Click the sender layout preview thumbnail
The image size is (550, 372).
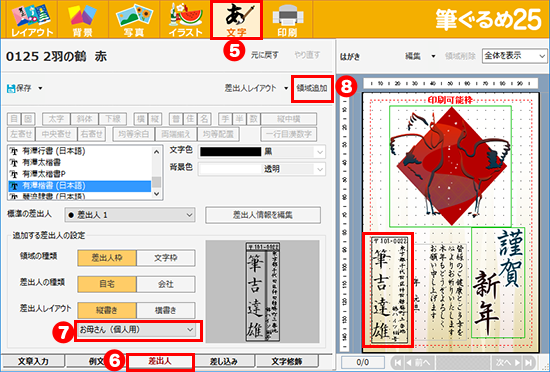tap(263, 291)
